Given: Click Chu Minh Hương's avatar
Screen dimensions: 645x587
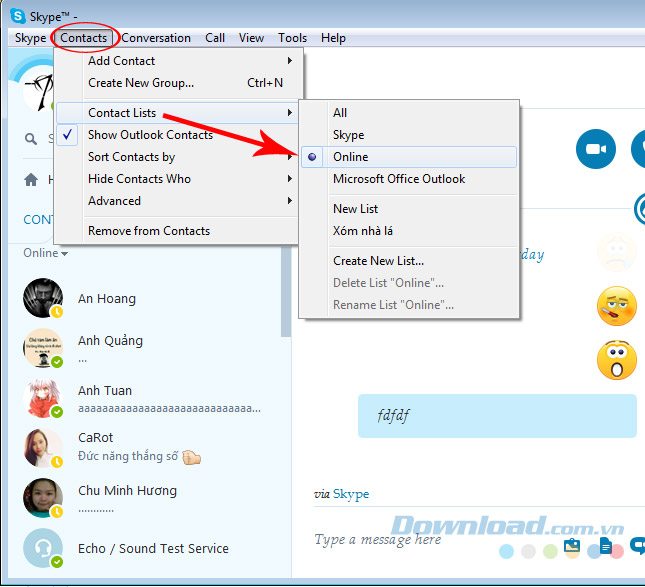Looking at the screenshot, I should tap(43, 498).
